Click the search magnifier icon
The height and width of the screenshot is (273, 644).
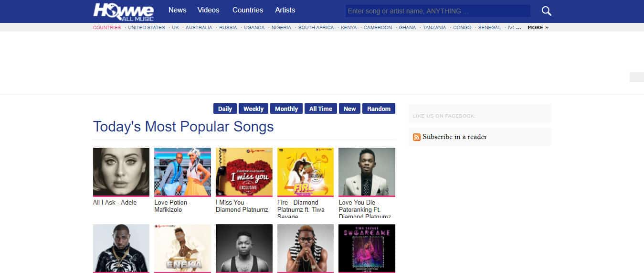546,11
